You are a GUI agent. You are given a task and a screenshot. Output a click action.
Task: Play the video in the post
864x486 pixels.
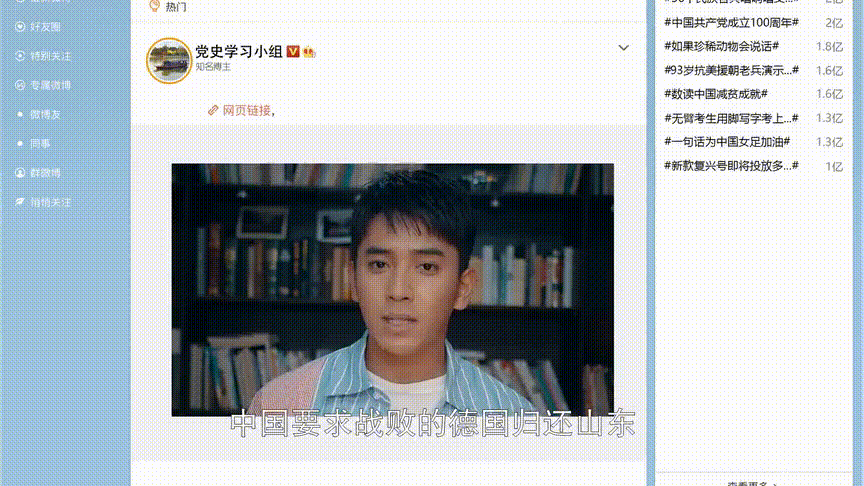392,290
